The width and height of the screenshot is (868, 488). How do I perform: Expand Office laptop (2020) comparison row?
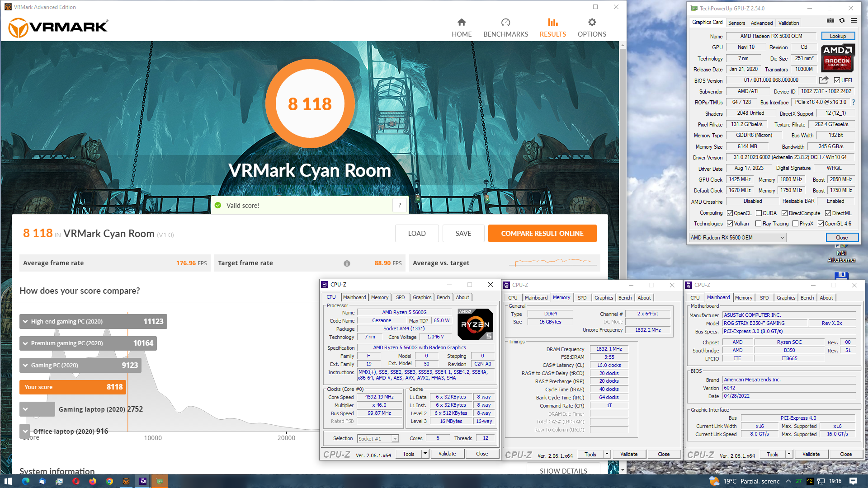coord(25,431)
